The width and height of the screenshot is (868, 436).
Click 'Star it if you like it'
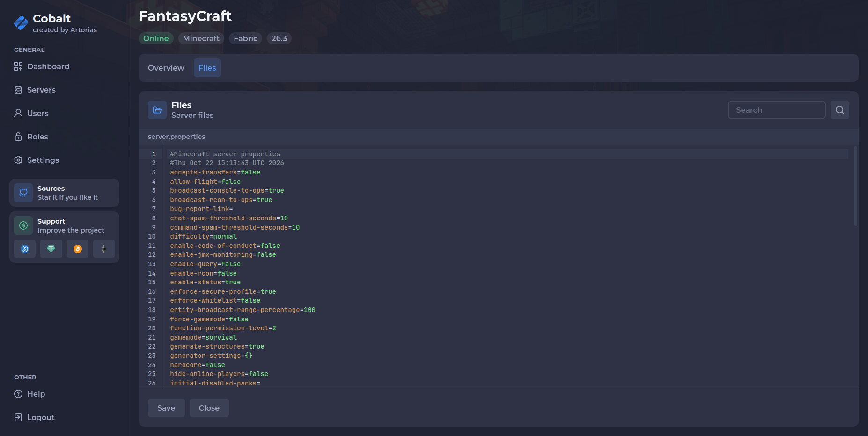point(67,197)
